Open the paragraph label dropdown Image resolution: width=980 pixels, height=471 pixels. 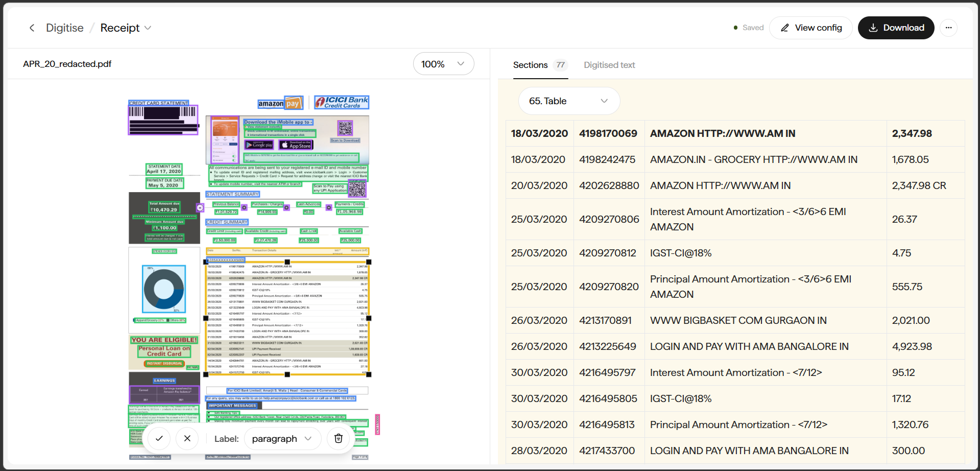pos(282,438)
